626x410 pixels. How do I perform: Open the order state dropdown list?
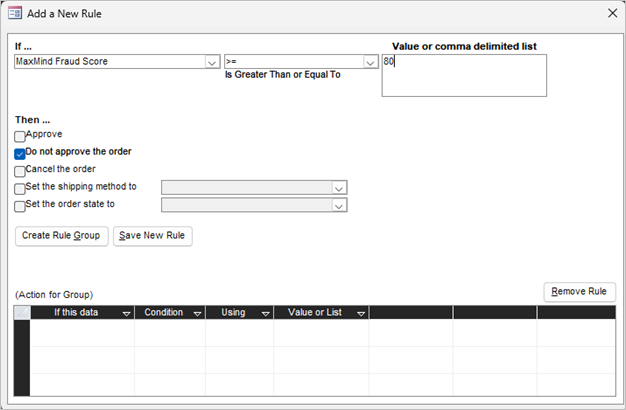pyautogui.click(x=339, y=205)
